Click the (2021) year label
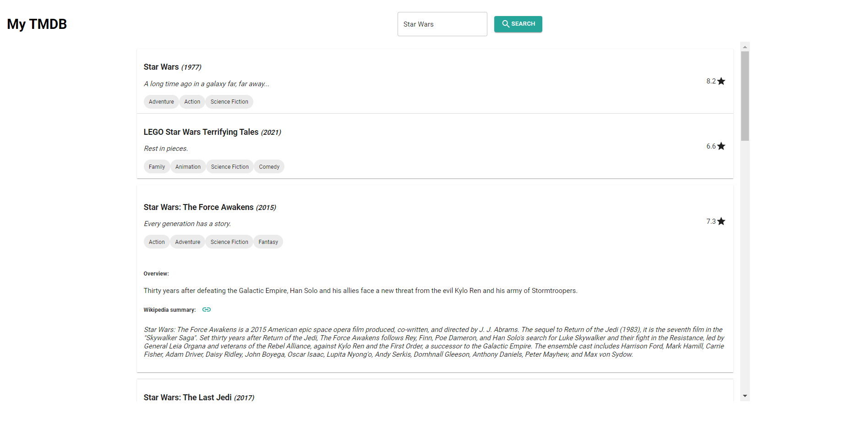The image size is (868, 431). [271, 133]
